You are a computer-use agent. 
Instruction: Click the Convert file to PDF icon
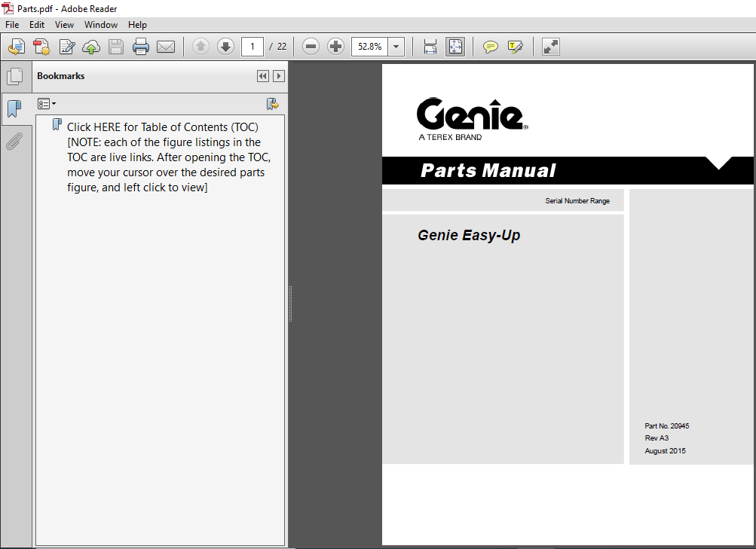(42, 47)
